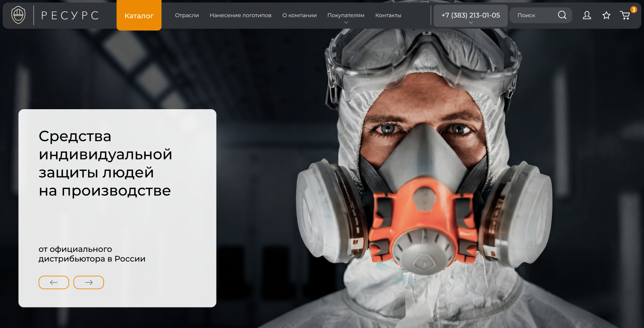Click the РЕСУРС brand name text

coord(70,15)
